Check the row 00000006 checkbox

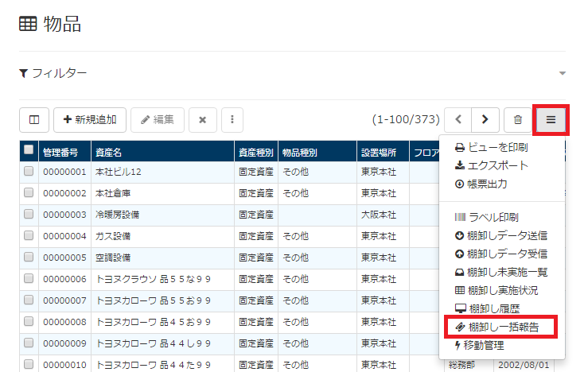click(x=29, y=278)
